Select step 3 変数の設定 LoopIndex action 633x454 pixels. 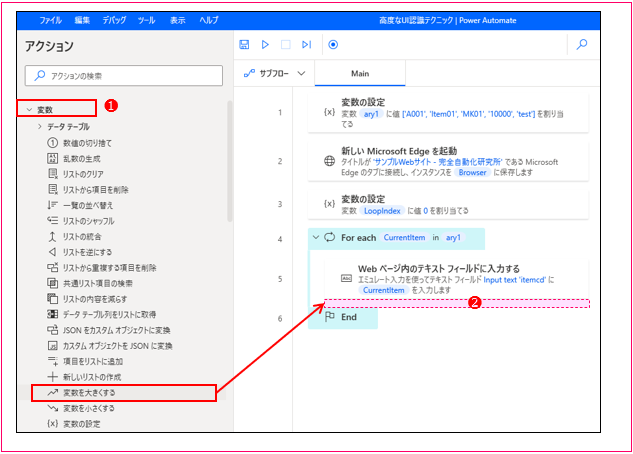coord(448,204)
